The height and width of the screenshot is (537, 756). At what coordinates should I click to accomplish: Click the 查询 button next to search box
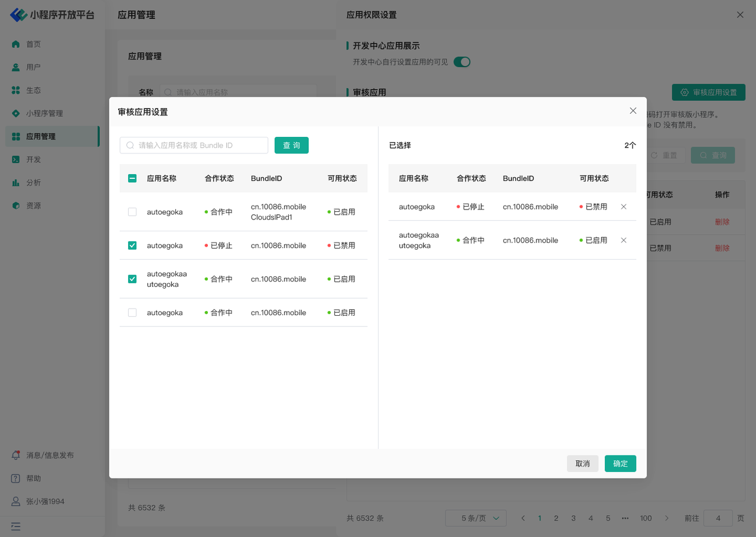pos(291,145)
